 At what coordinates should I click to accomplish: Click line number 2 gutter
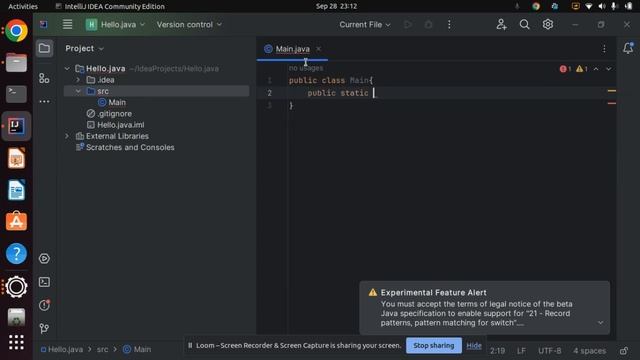click(x=269, y=93)
